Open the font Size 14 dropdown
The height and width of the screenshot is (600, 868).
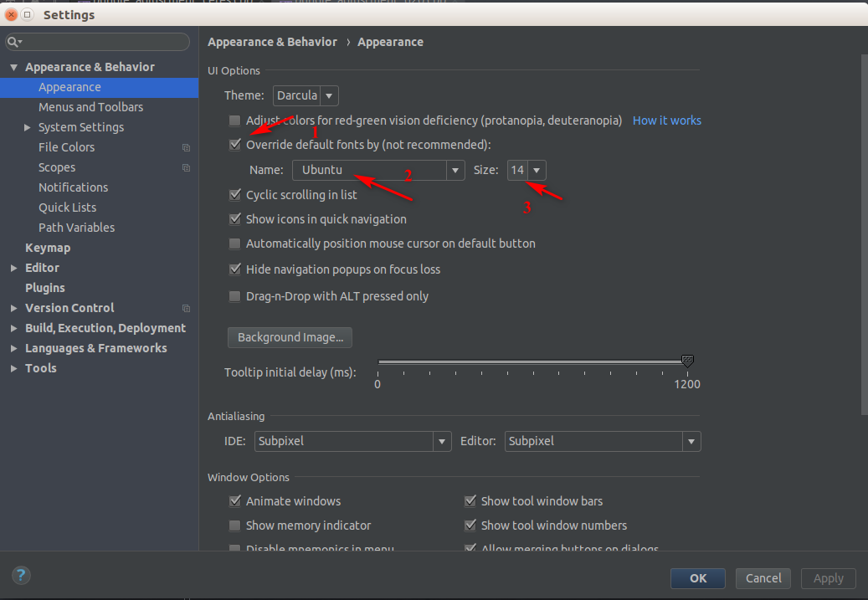click(x=526, y=170)
